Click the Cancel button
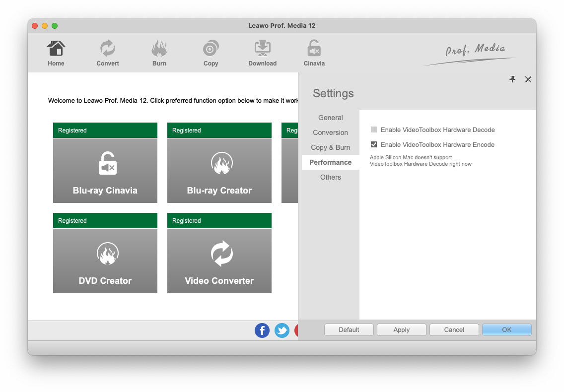Image resolution: width=564 pixels, height=392 pixels. [x=454, y=330]
